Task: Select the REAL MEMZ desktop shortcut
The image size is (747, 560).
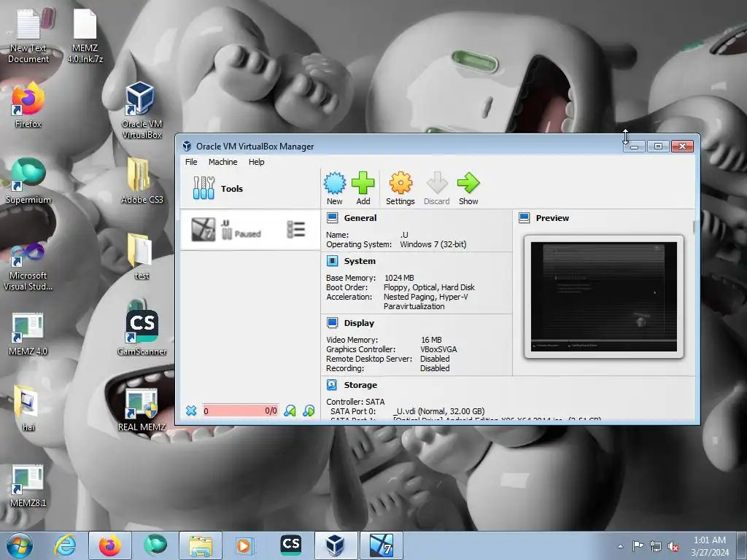Action: (142, 410)
